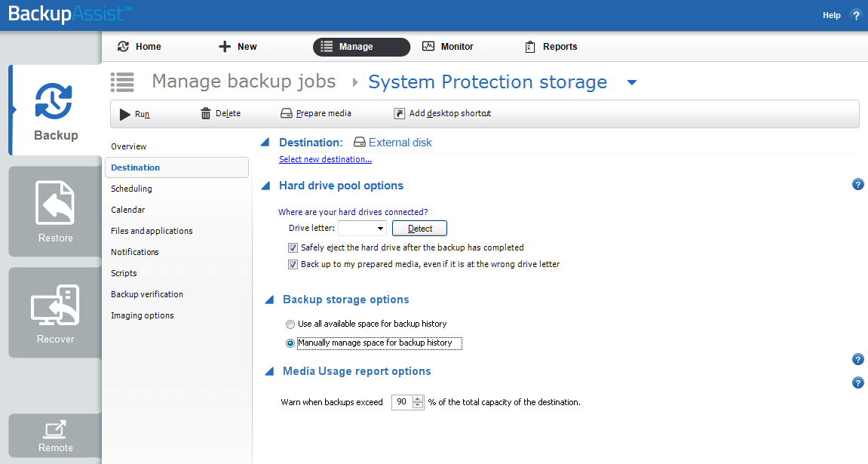
Task: Click the BackupAssist logo
Action: 70,14
